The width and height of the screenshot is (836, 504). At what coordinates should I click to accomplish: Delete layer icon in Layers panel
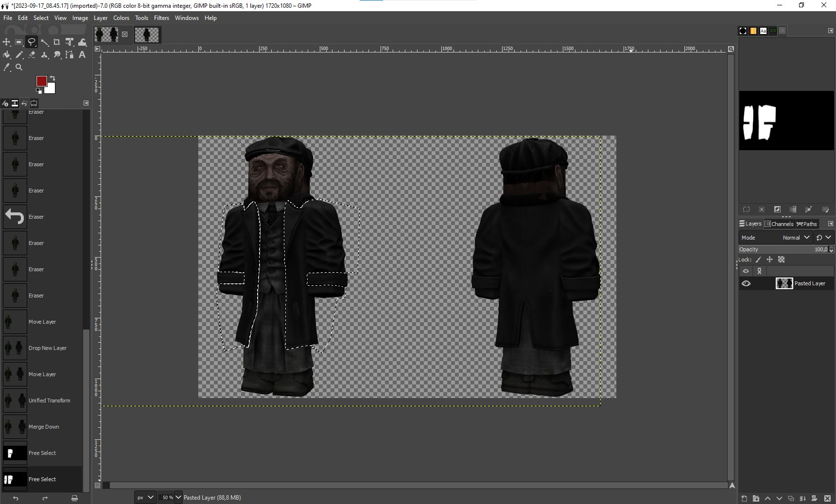[x=827, y=498]
